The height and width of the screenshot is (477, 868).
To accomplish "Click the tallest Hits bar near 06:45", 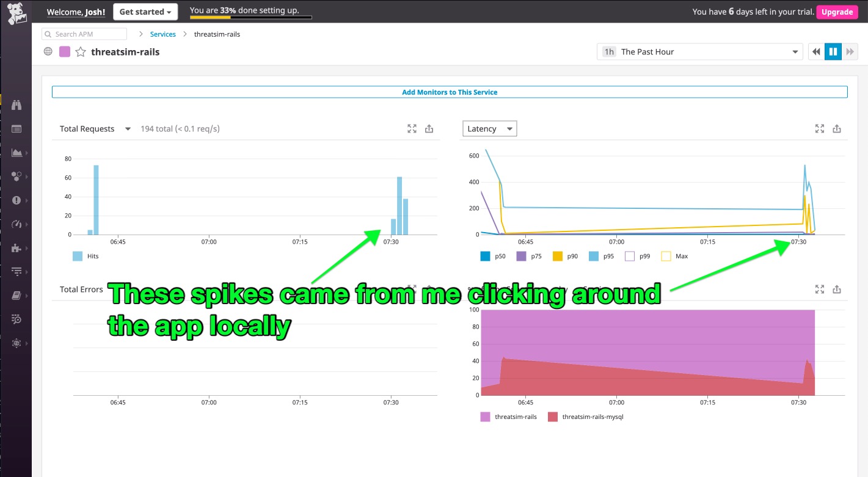I will coord(96,200).
